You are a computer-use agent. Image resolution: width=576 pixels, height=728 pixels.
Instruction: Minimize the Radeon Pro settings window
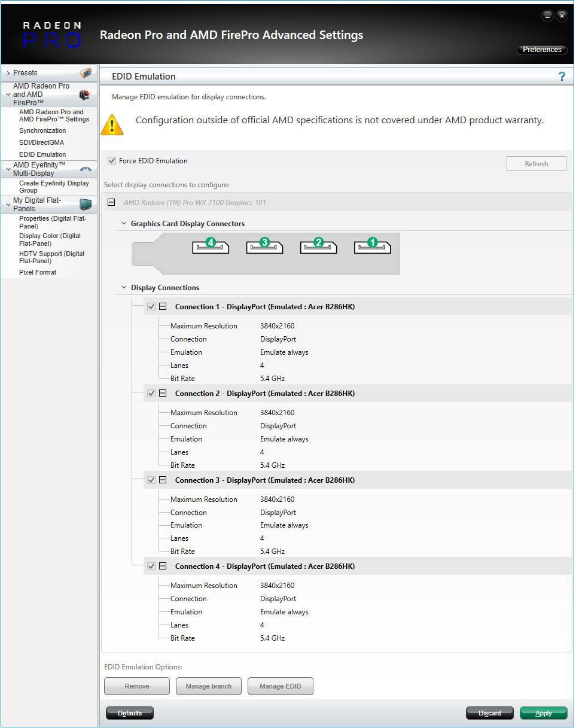[x=547, y=16]
